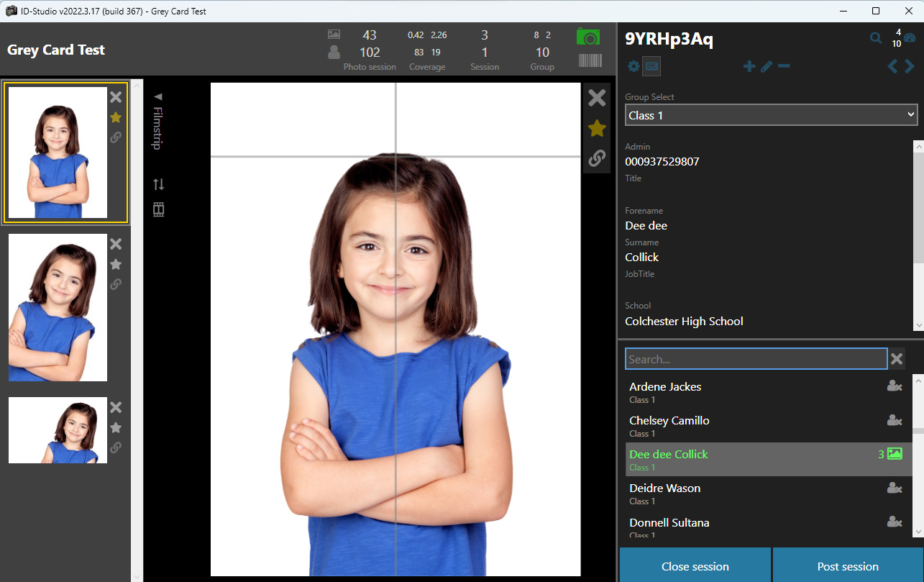Remove the record using the minus icon
Viewport: 924px width, 582px height.
click(784, 67)
